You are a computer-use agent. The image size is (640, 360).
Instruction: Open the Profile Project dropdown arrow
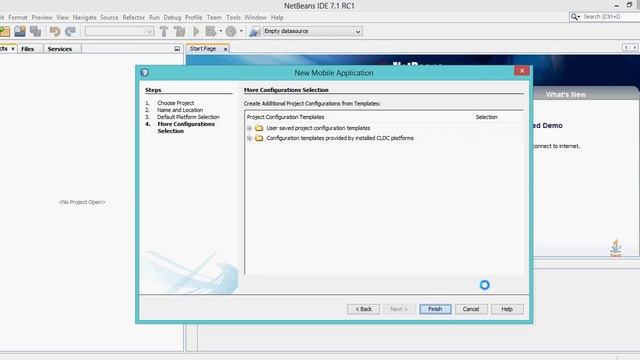point(241,31)
